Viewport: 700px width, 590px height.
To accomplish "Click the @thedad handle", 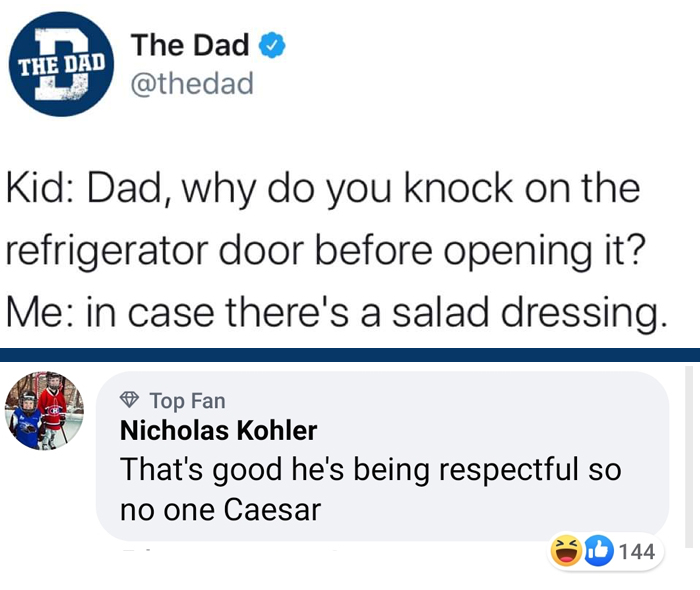I will coord(192,83).
